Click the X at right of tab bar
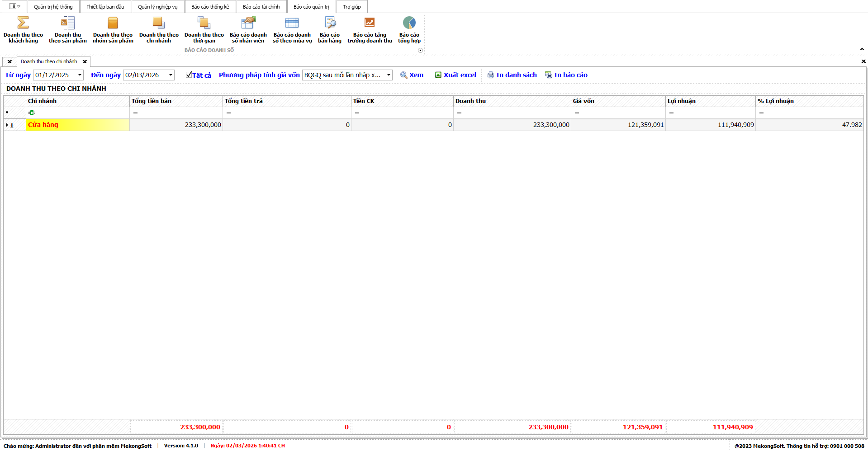 coord(863,61)
